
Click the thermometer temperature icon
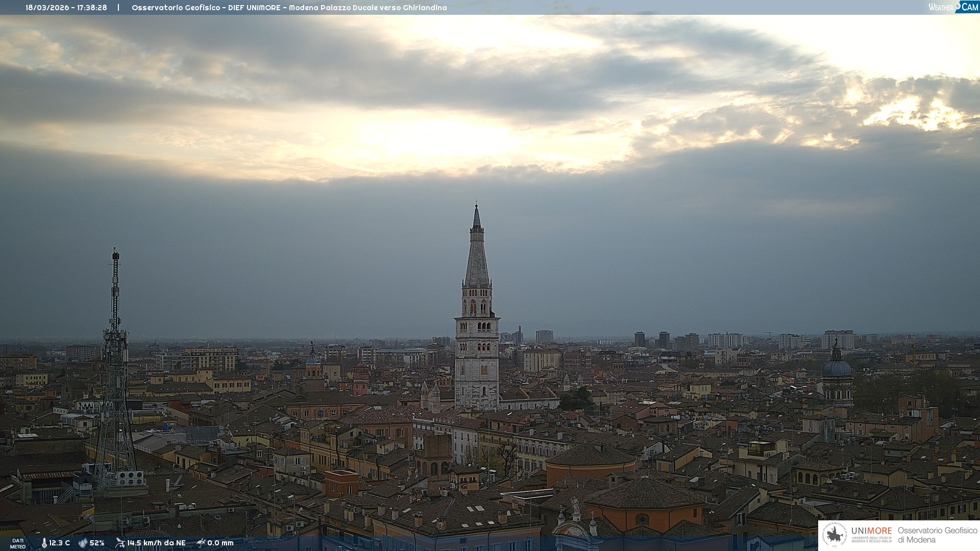[x=44, y=543]
